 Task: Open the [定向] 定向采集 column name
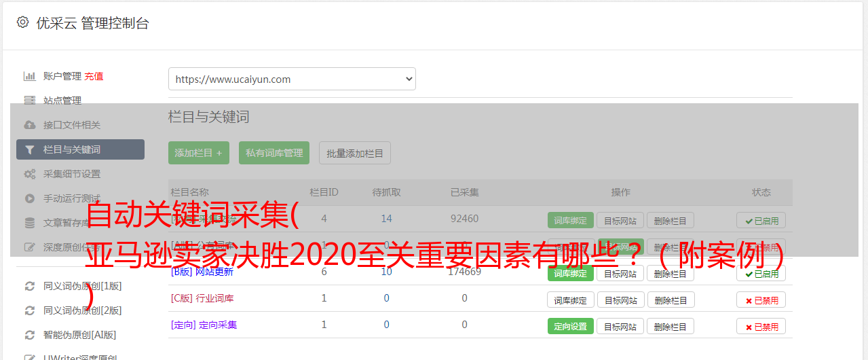[x=204, y=325]
